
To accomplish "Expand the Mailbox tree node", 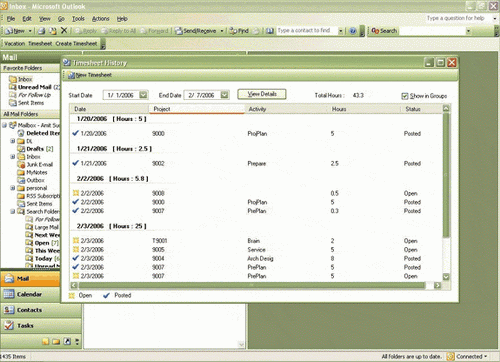I will (4, 125).
